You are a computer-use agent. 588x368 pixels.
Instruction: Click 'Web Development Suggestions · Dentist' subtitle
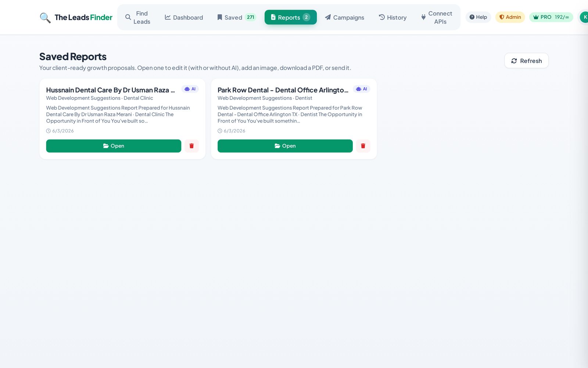pos(265,98)
